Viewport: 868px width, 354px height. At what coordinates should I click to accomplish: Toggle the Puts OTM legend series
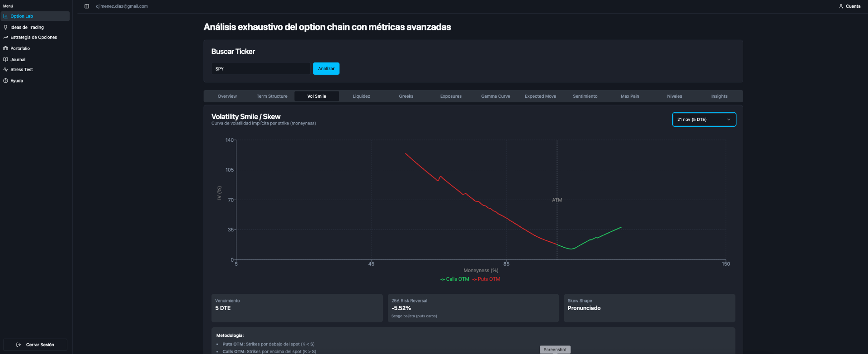pos(486,279)
